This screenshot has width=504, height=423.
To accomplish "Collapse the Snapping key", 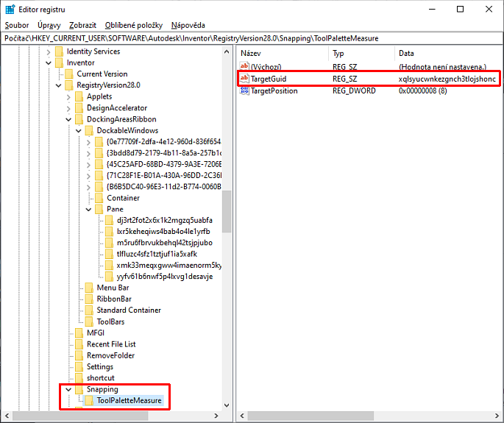I will click(68, 389).
